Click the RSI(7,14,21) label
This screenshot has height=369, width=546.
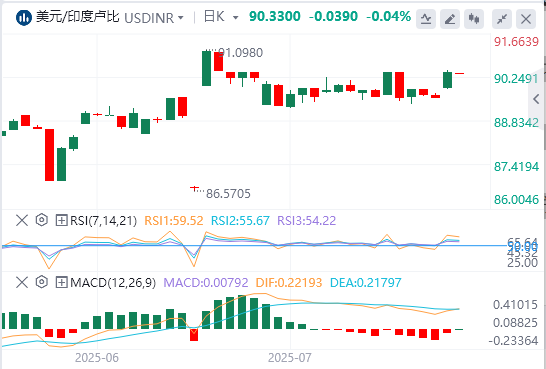coord(103,221)
